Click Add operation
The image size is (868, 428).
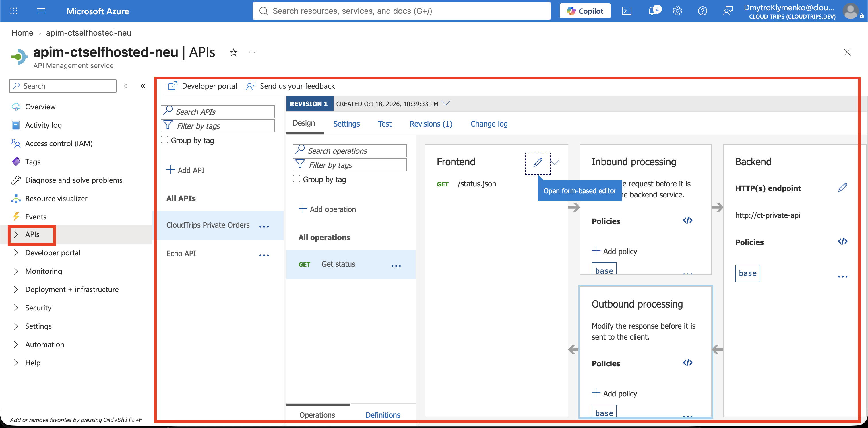(327, 209)
